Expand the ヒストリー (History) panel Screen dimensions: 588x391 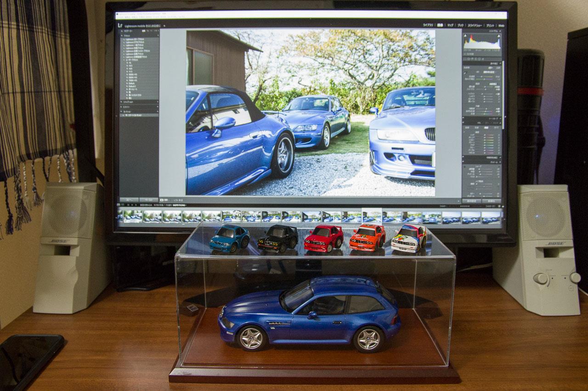[121, 107]
